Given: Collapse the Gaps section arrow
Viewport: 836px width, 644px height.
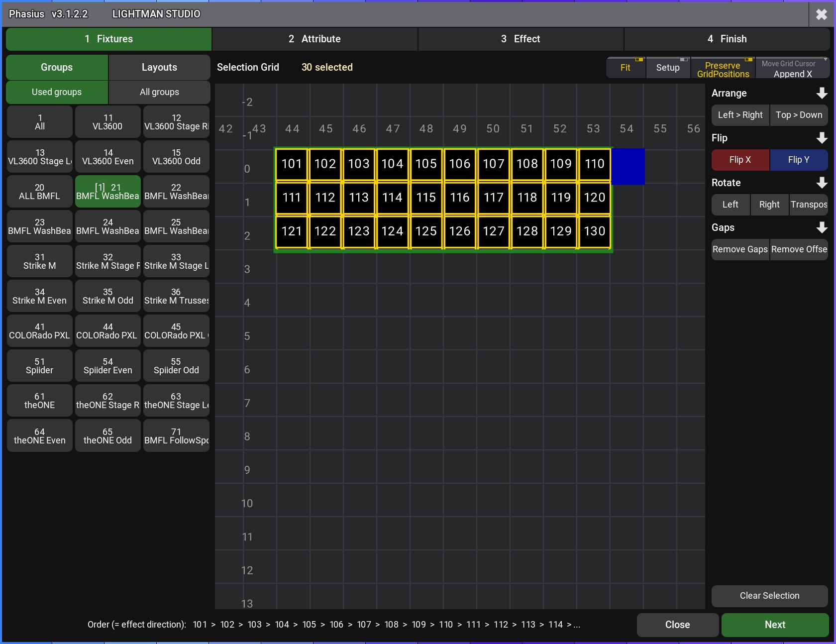Looking at the screenshot, I should (x=822, y=227).
